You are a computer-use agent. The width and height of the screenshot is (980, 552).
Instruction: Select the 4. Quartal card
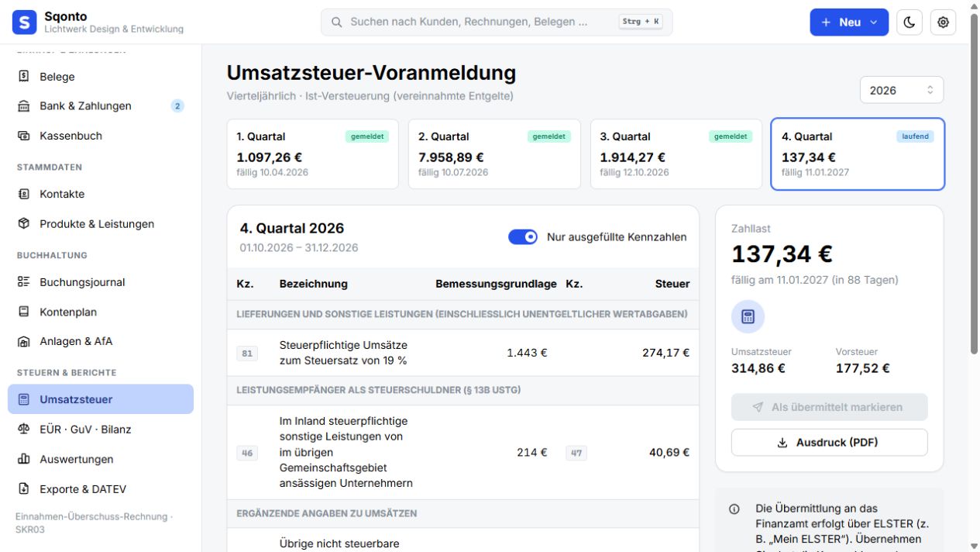click(x=858, y=154)
